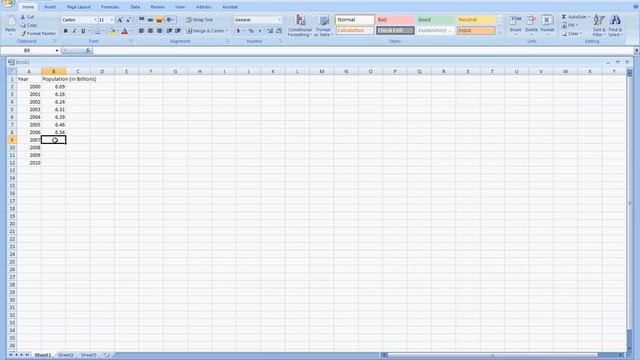Open the Clear menu
The height and width of the screenshot is (360, 640).
pyautogui.click(x=572, y=33)
